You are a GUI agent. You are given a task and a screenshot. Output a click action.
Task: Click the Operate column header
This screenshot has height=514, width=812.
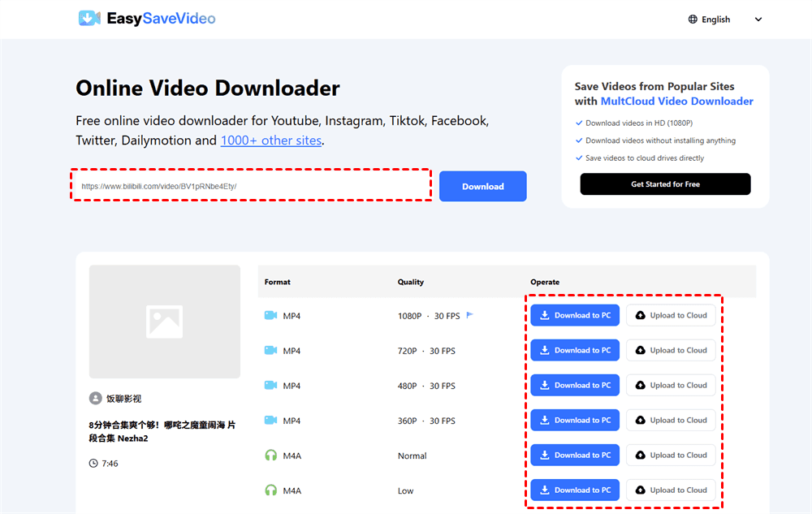[x=545, y=282]
